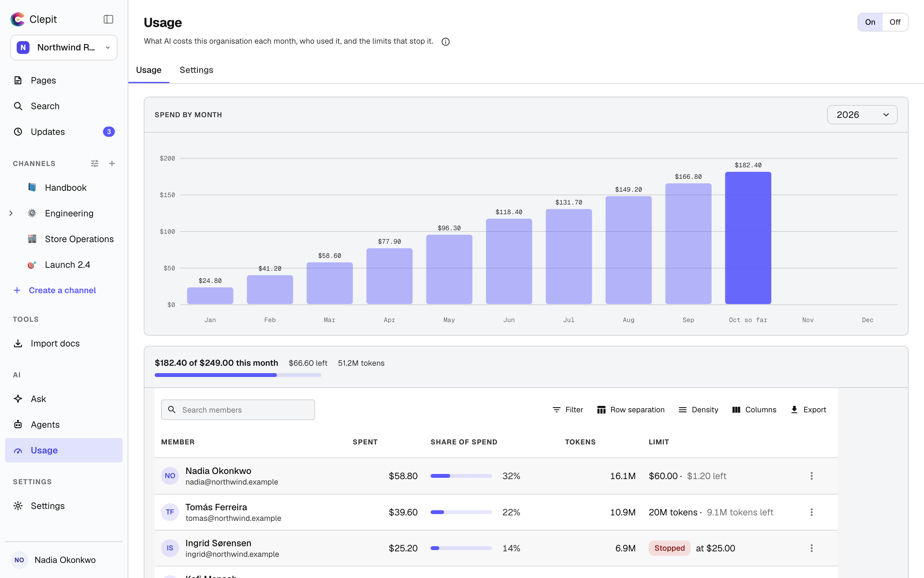Viewport: 924px width, 578px height.
Task: Click the Clepit logo icon
Action: (x=18, y=19)
